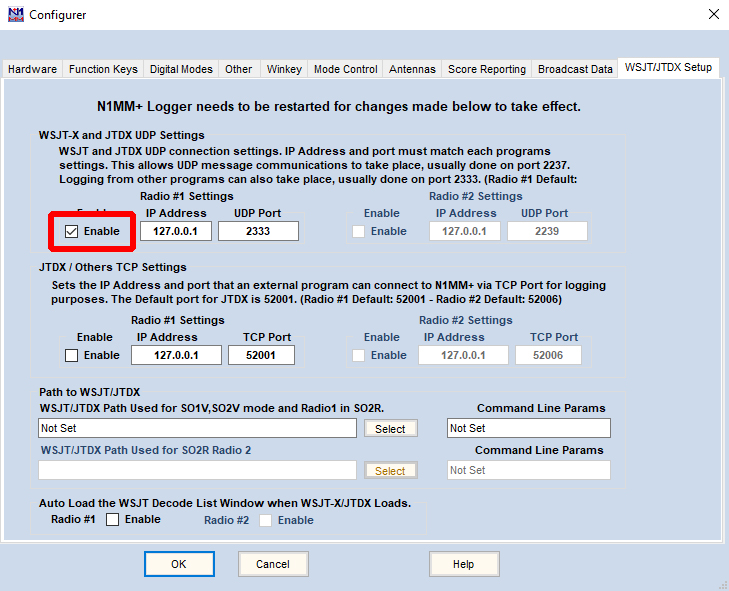Click the TCP Port field showing 52006
Viewport: 729px width, 591px height.
click(x=548, y=355)
